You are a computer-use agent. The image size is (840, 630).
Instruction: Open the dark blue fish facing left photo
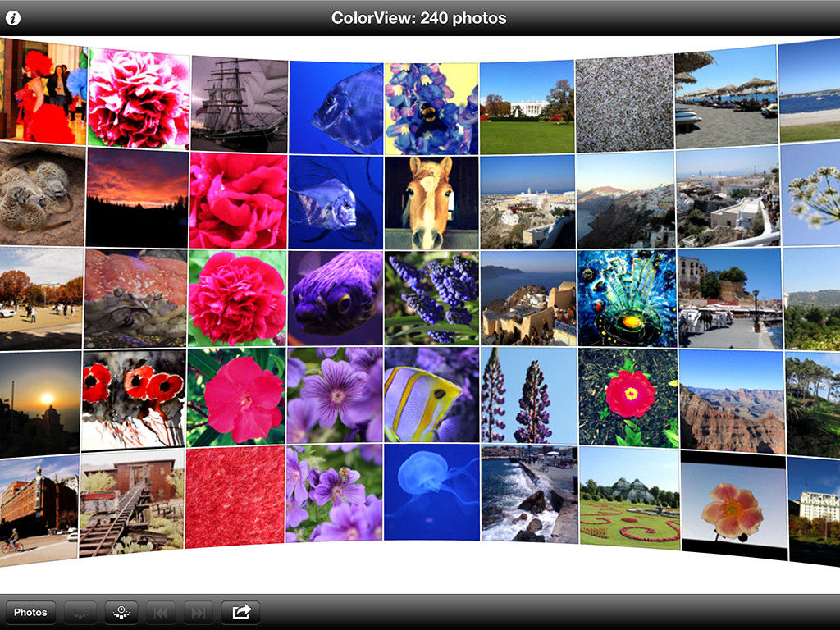click(x=336, y=107)
